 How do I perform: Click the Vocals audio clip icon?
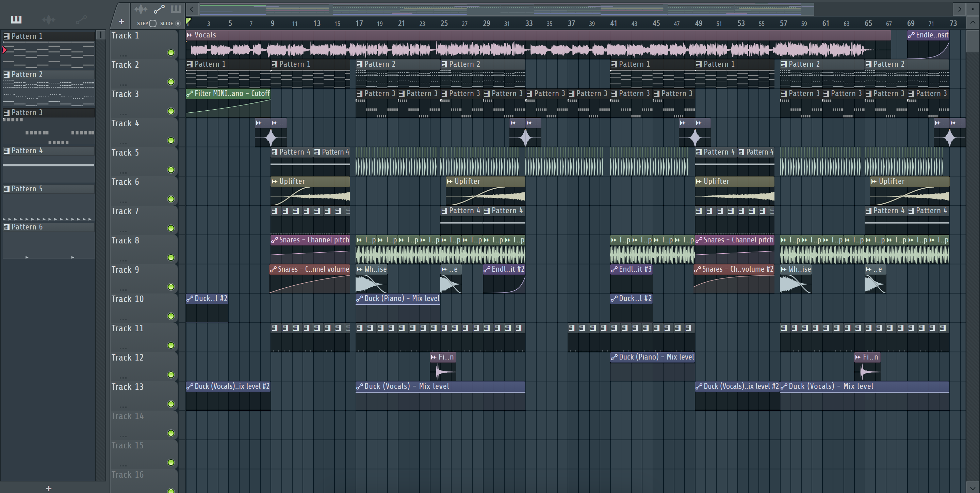tap(190, 35)
